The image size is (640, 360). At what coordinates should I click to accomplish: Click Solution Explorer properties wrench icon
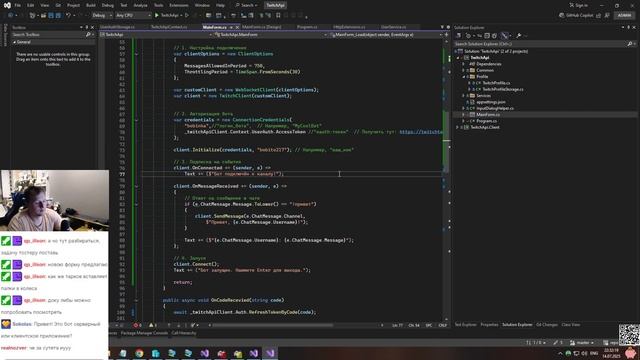tap(518, 36)
